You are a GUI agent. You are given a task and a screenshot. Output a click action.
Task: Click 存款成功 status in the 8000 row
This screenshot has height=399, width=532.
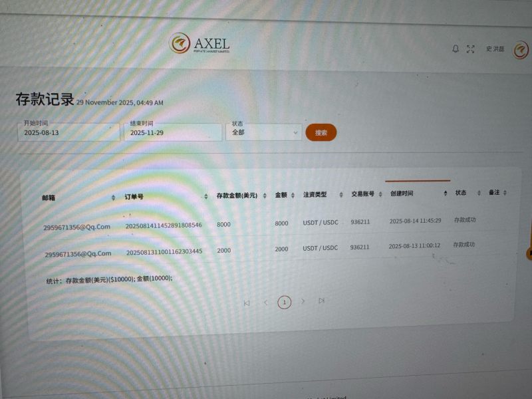point(465,220)
